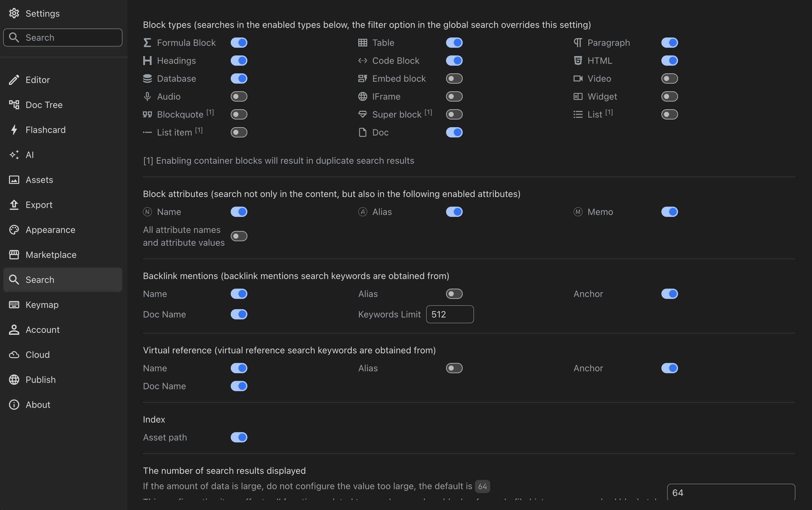Screen dimensions: 812x510
Task: Go to the Account settings
Action: pyautogui.click(x=63, y=329)
